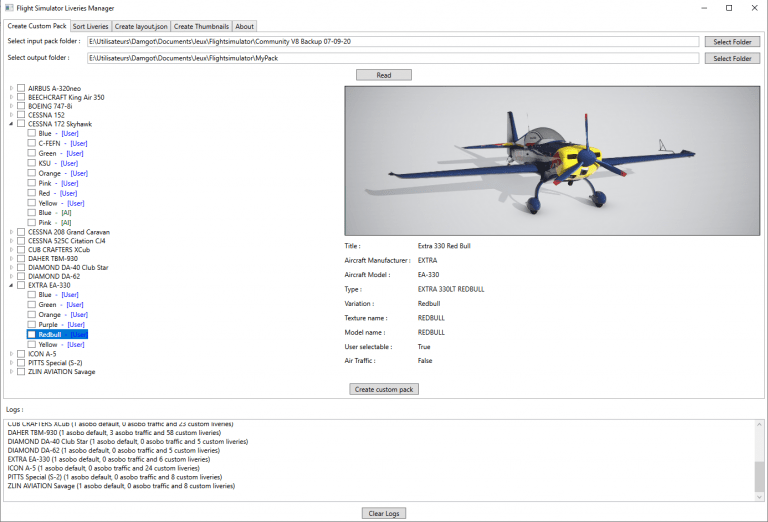Collapse the EXTRA EA-330 node
Viewport: 768px width, 522px height.
pyautogui.click(x=11, y=285)
